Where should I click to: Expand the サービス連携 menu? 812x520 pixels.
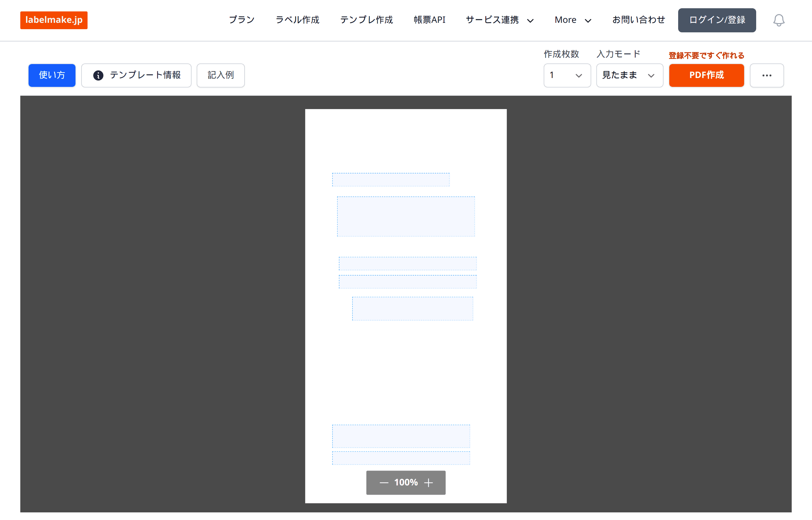pyautogui.click(x=500, y=20)
